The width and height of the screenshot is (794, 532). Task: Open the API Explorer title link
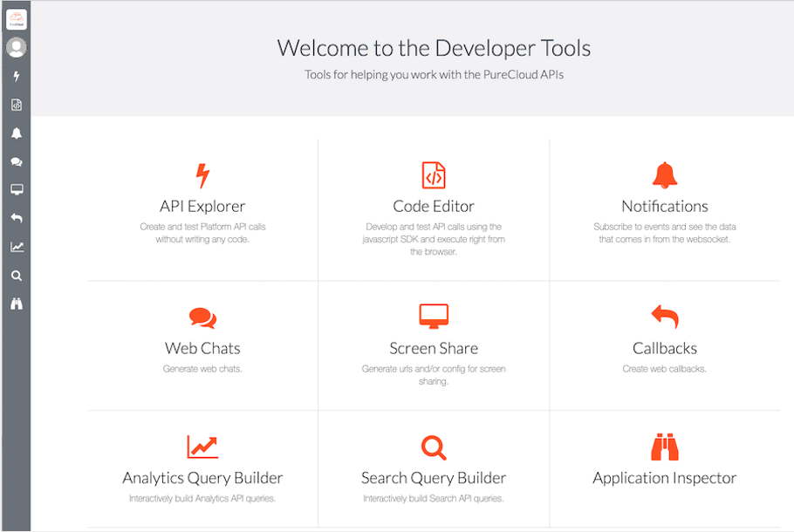[202, 207]
